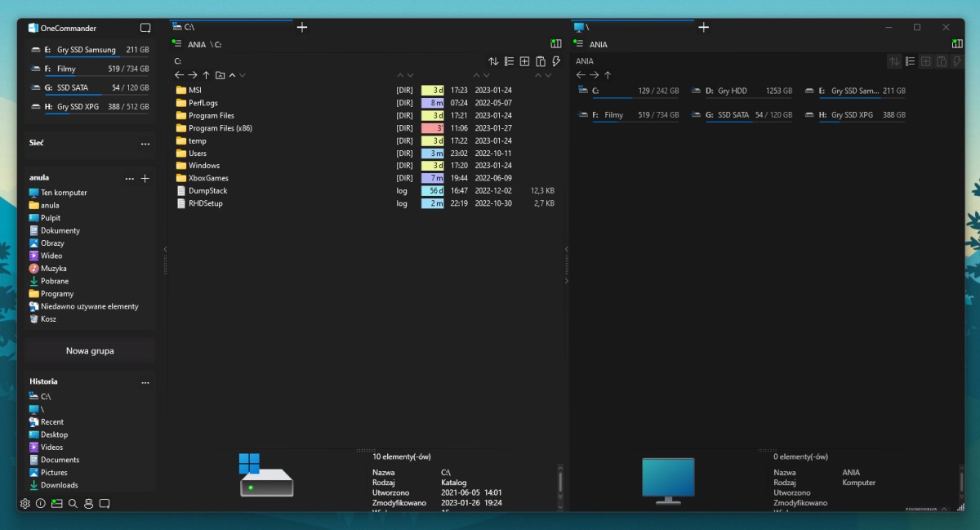Go back using left arrow in left pane

(x=179, y=75)
